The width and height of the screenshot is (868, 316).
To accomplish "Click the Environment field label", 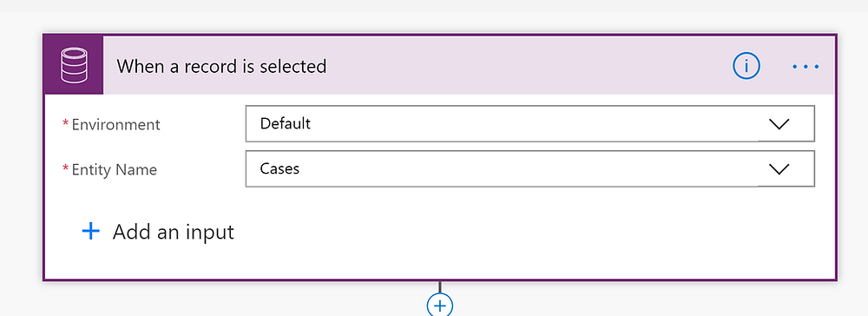I will pos(115,124).
